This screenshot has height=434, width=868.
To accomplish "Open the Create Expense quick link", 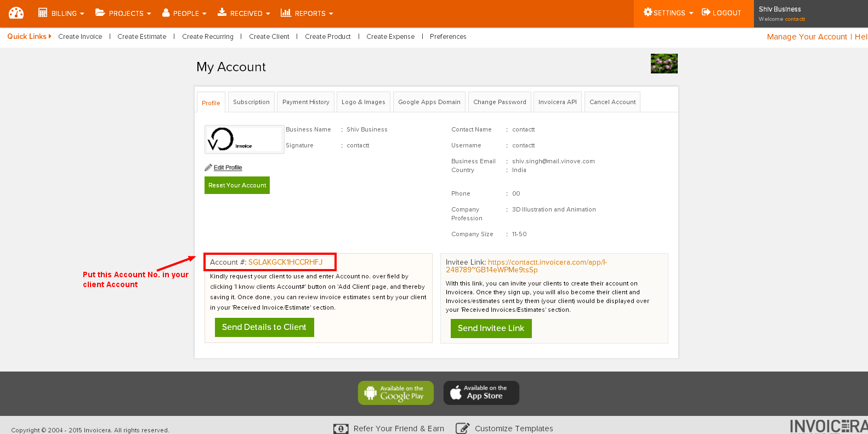I will pyautogui.click(x=390, y=37).
